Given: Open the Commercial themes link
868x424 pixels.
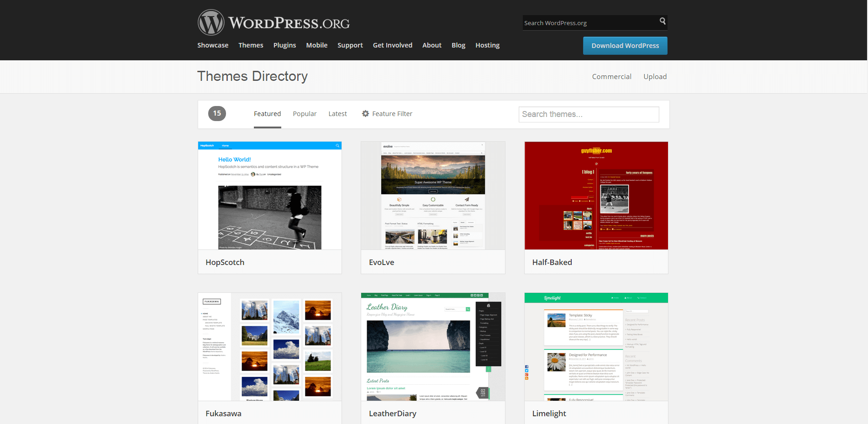Looking at the screenshot, I should click(x=612, y=77).
